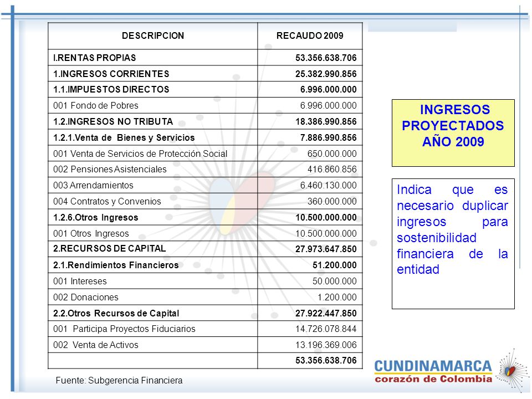Screen dimensions: 532x399
Task: Select the I.RENTAS PROPIAS row label
Action: (x=94, y=58)
